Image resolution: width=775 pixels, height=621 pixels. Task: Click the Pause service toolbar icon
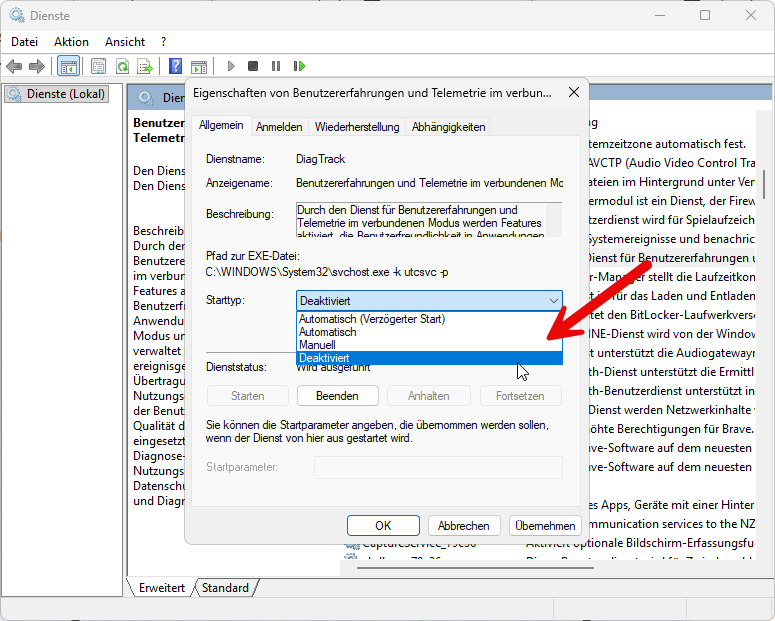275,66
